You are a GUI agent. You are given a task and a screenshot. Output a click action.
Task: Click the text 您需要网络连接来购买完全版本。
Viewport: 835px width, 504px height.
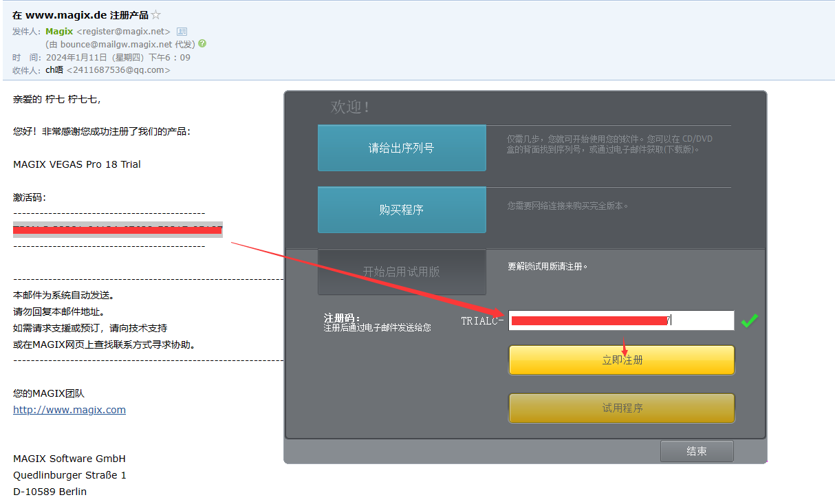point(568,206)
